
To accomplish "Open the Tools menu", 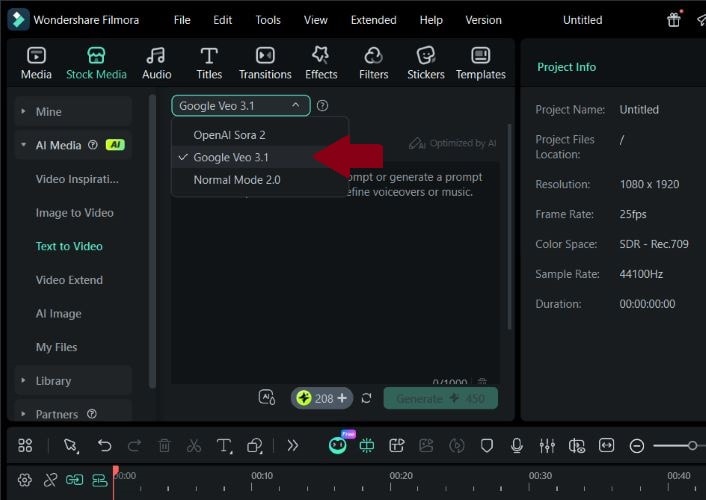I will point(268,20).
